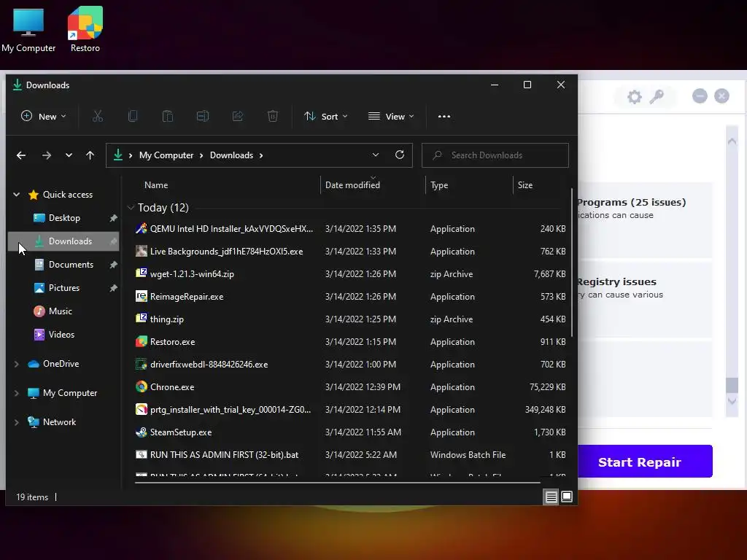Open Desktop in Quick access
This screenshot has width=747, height=560.
point(64,217)
